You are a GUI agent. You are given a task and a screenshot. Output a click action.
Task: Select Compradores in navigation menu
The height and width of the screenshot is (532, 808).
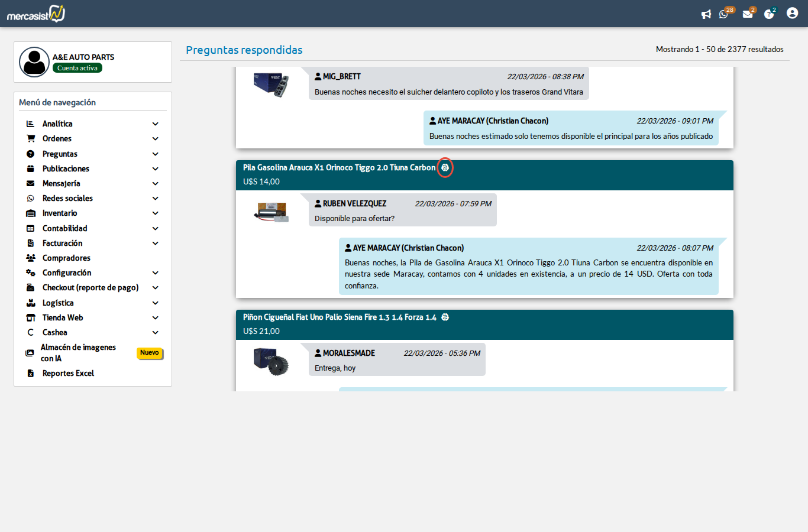pos(66,258)
